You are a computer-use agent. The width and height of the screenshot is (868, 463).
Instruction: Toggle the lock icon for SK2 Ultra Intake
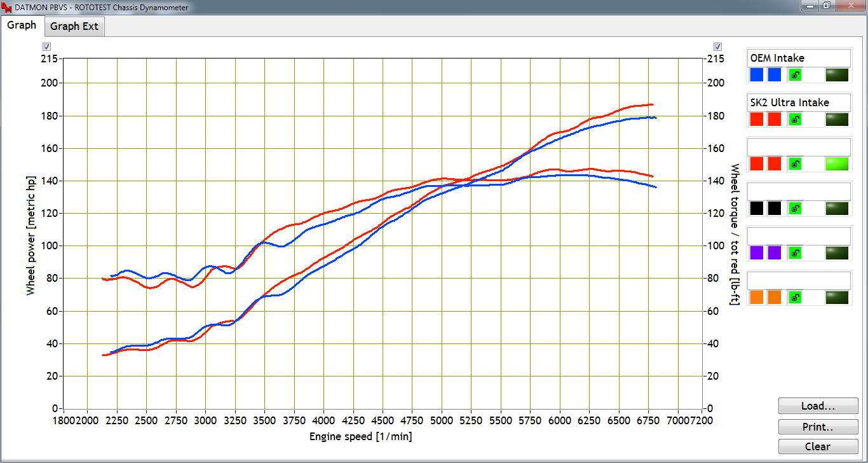coord(795,119)
